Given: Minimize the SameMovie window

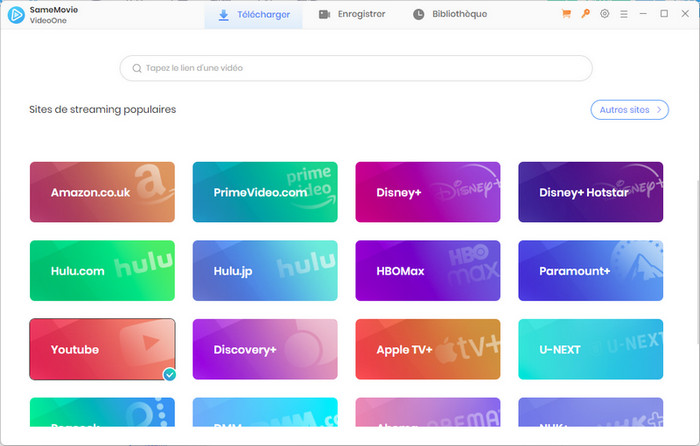Looking at the screenshot, I should pyautogui.click(x=643, y=14).
